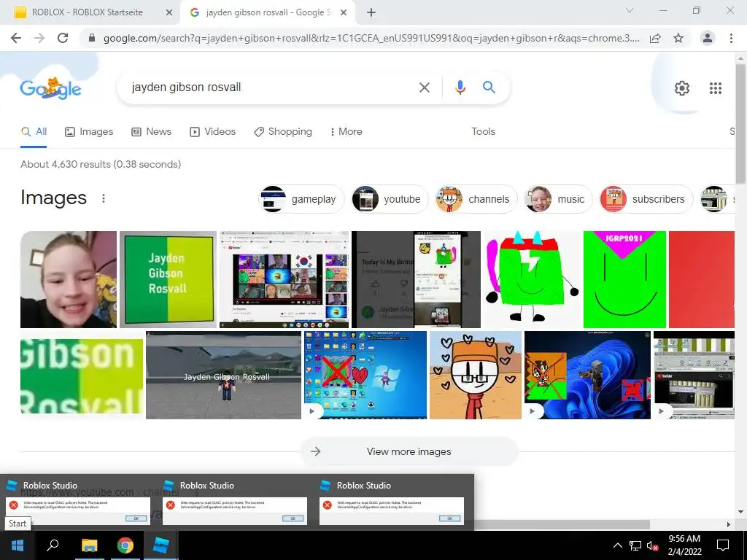The height and width of the screenshot is (560, 747).
Task: Close the jayden gibson rosvall tab
Action: (x=344, y=12)
